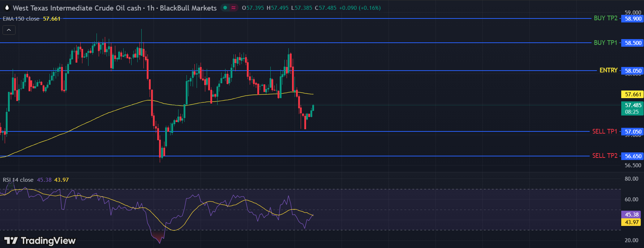Click the crude oil drop symbol icon

click(7, 8)
